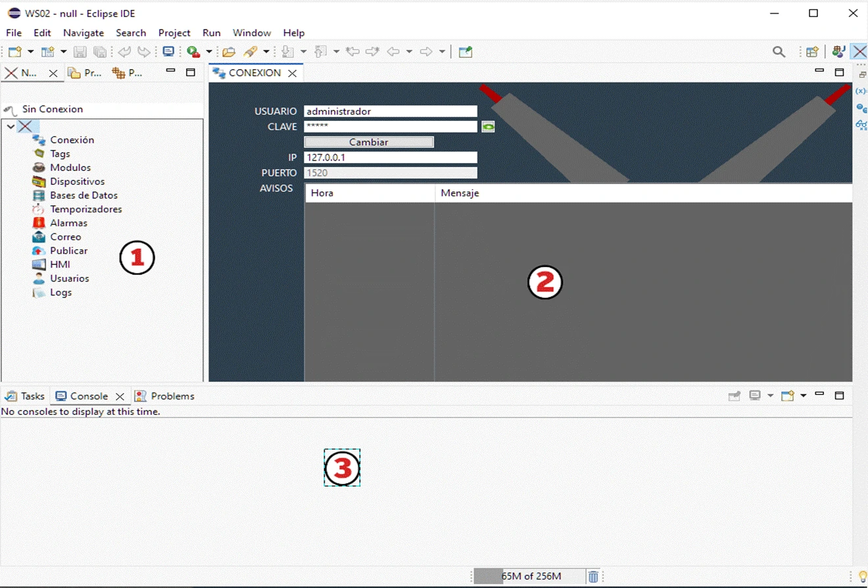Click the IP address input field

tap(391, 158)
